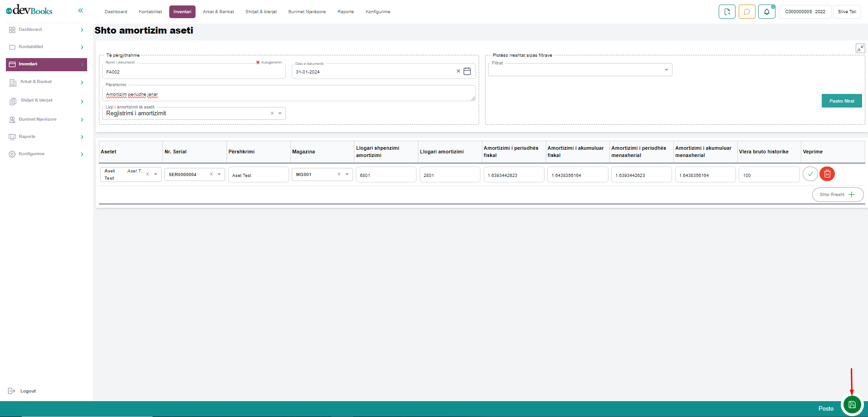Open the notifications bell icon

tap(766, 12)
